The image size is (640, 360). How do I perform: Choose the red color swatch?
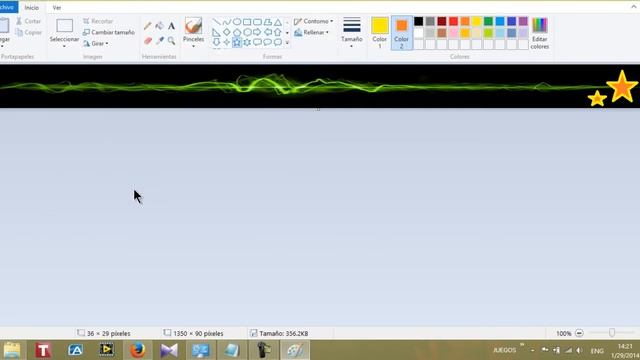(x=453, y=21)
